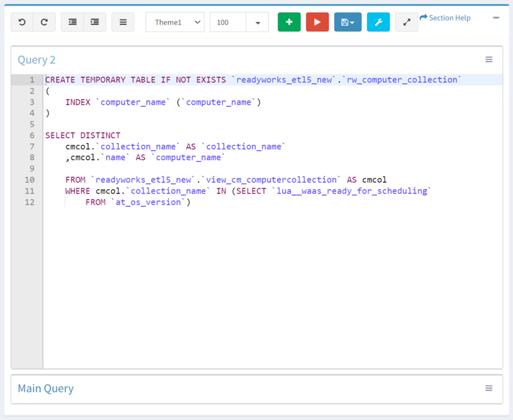Select the Query 2 tab header
The image size is (513, 420).
click(x=36, y=59)
